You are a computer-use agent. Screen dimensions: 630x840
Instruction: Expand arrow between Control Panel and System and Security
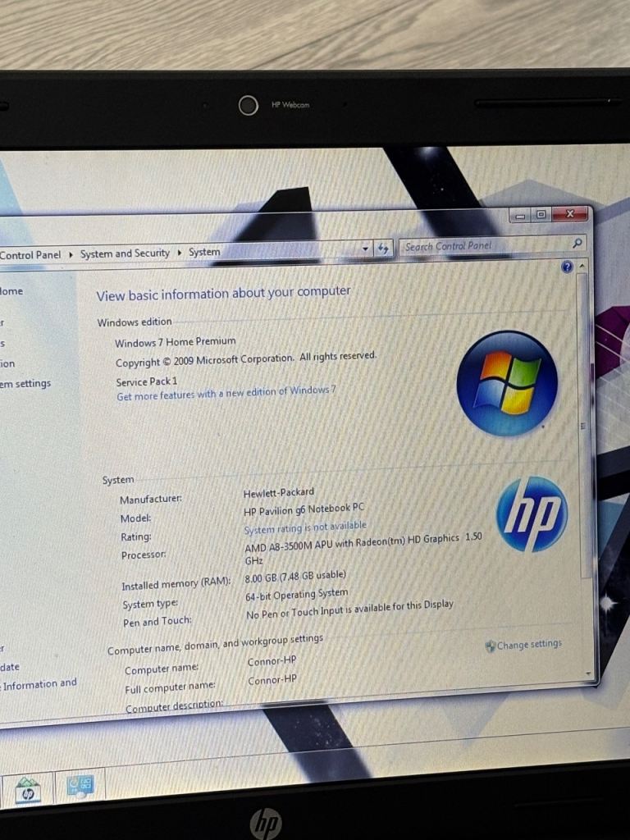[71, 255]
